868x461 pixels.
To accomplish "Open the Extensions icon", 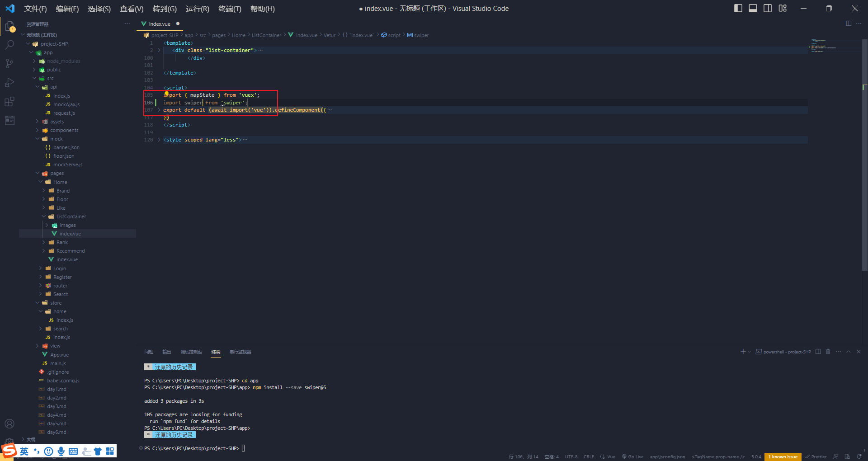I will [10, 101].
